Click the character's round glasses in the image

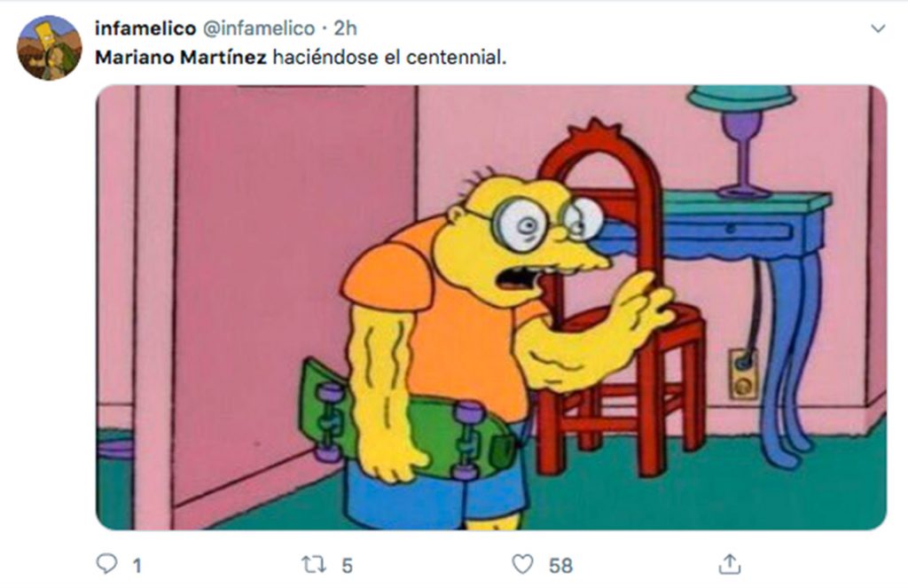(546, 223)
